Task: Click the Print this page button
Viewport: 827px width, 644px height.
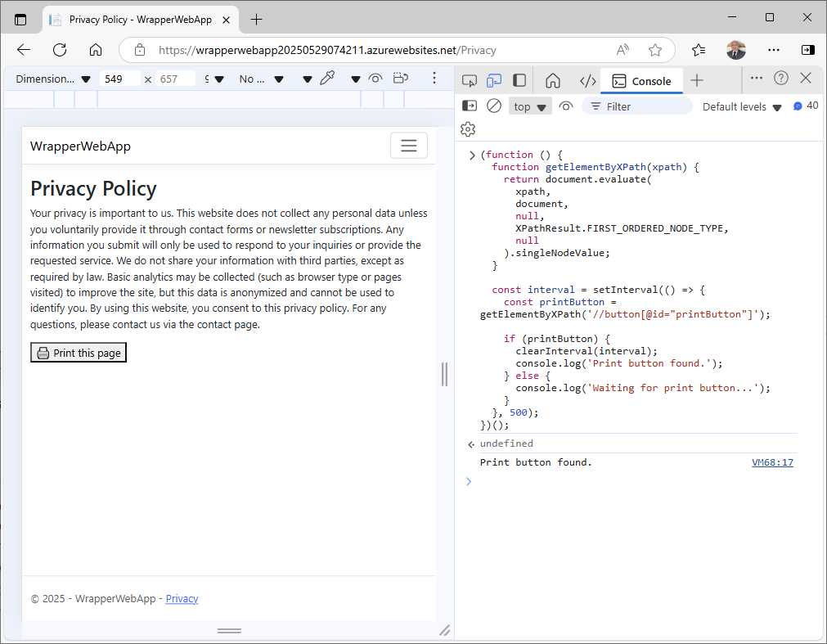Action: pos(79,353)
